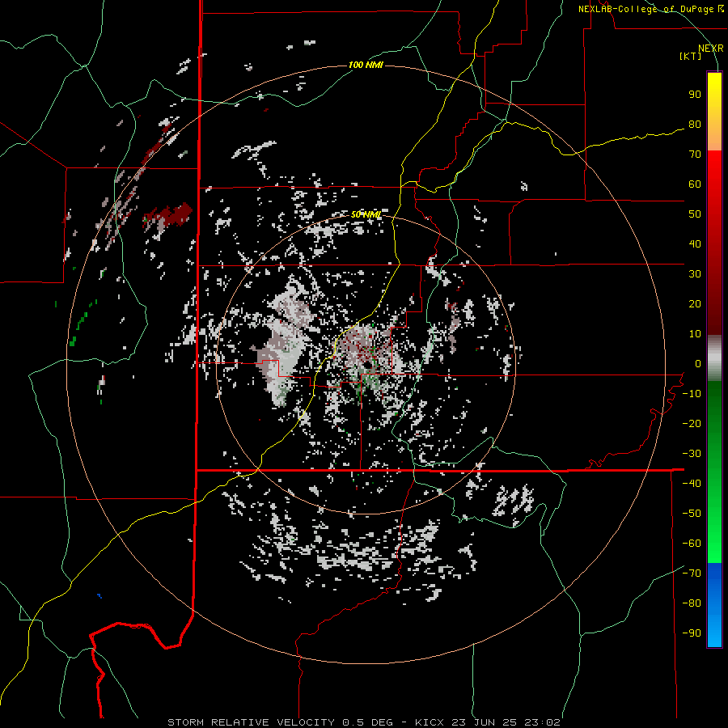
Task: Click the NEXR label above the color scale
Action: tap(710, 49)
